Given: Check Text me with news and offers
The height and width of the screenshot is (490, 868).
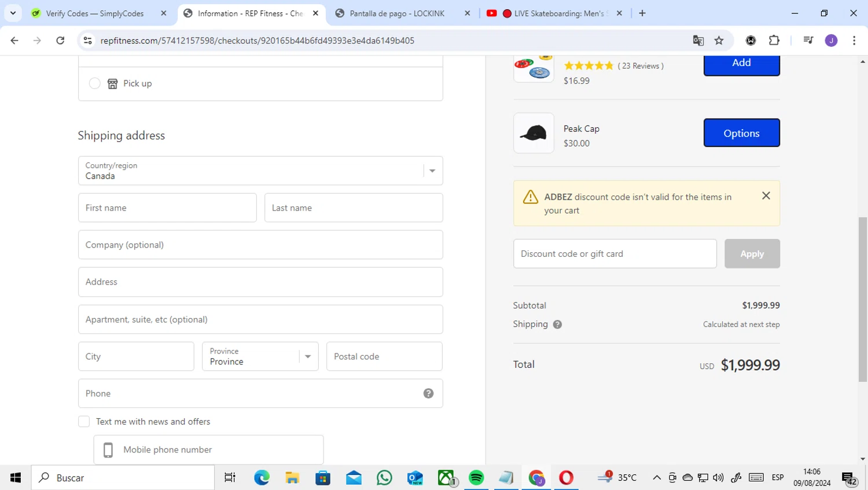Looking at the screenshot, I should pos(84,422).
